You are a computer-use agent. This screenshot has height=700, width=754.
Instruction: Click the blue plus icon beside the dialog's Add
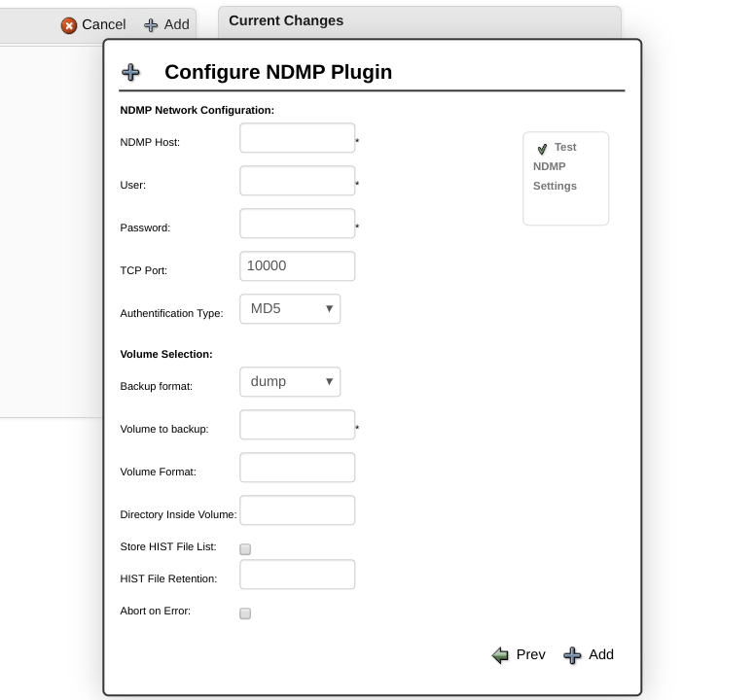click(572, 655)
